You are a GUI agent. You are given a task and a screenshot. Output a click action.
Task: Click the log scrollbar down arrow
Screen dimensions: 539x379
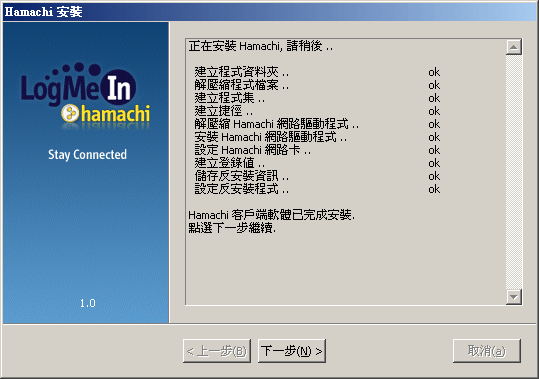click(514, 297)
